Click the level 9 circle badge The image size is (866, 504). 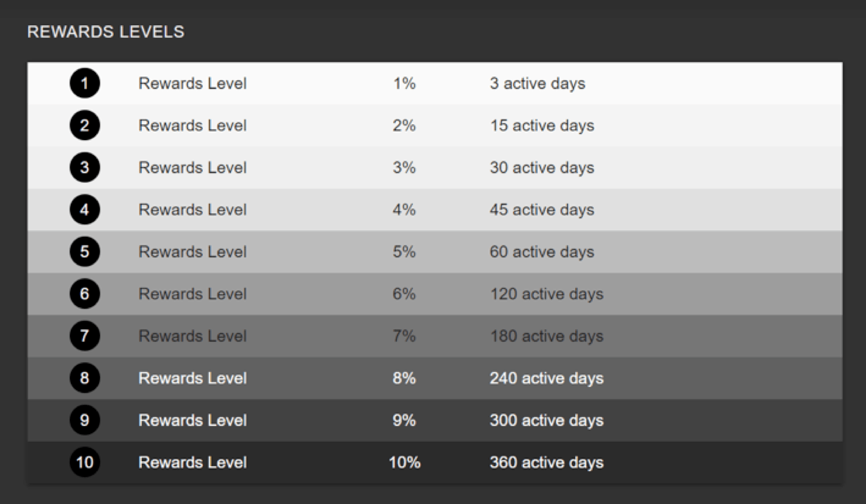pyautogui.click(x=84, y=420)
